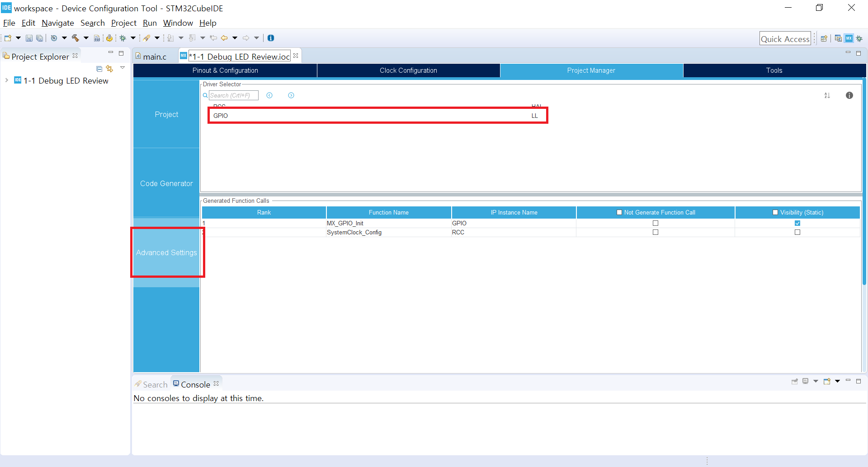The width and height of the screenshot is (868, 467).
Task: Click the Save All toolbar icon
Action: point(40,38)
